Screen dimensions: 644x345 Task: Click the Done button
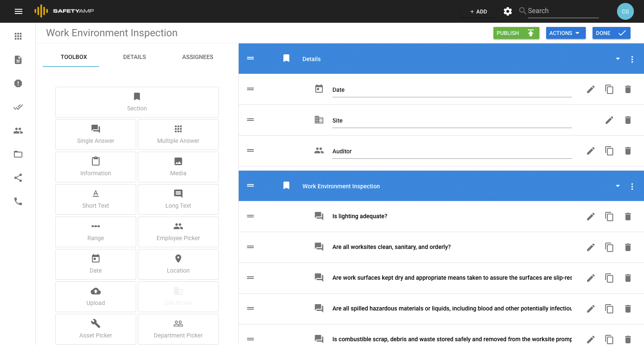tap(611, 33)
